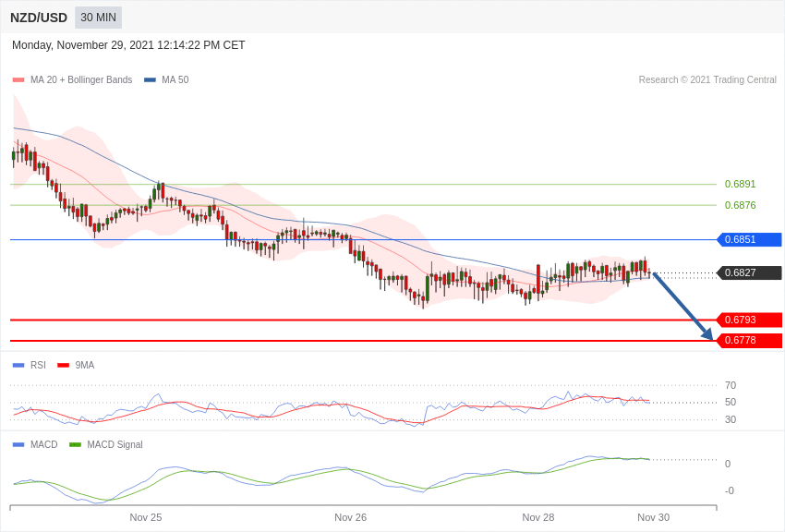
Task: Toggle the 9MA legend label
Action: coord(85,366)
